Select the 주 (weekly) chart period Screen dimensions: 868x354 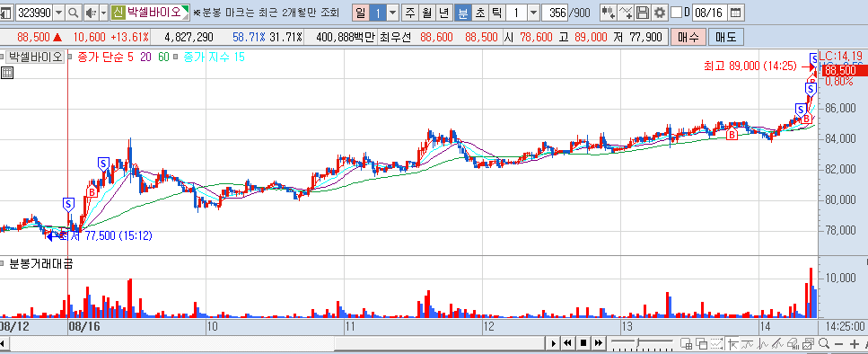(409, 13)
